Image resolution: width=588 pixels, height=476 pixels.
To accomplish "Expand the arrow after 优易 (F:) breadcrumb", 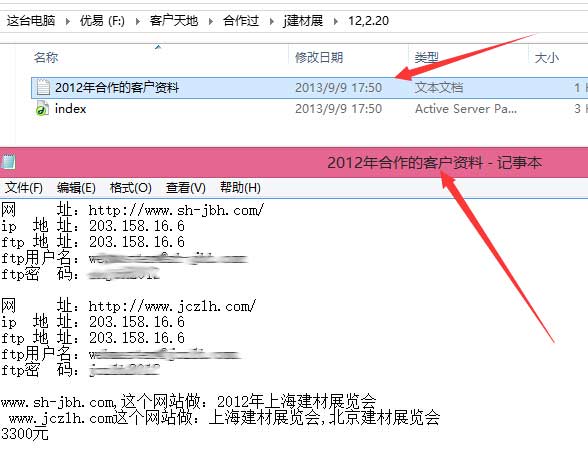I will (138, 21).
